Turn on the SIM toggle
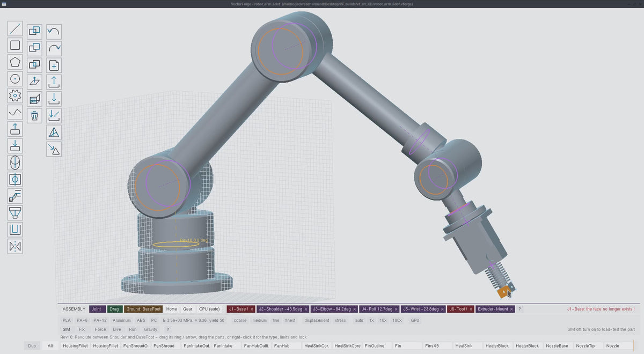 67,329
